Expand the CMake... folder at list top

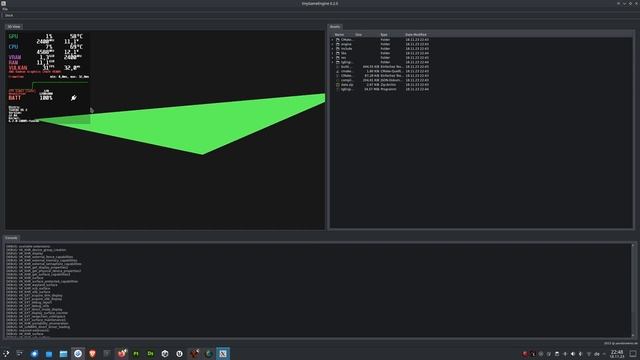point(333,40)
